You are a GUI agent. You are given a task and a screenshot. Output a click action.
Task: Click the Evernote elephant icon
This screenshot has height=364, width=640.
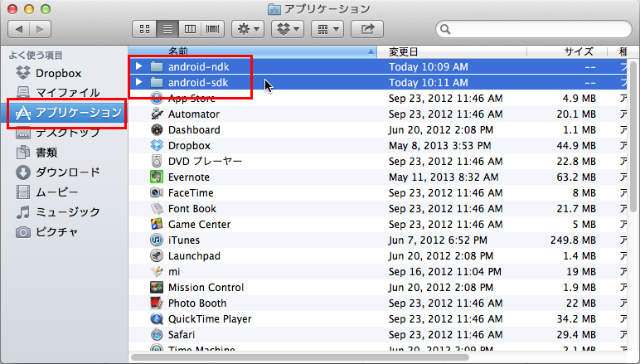157,177
